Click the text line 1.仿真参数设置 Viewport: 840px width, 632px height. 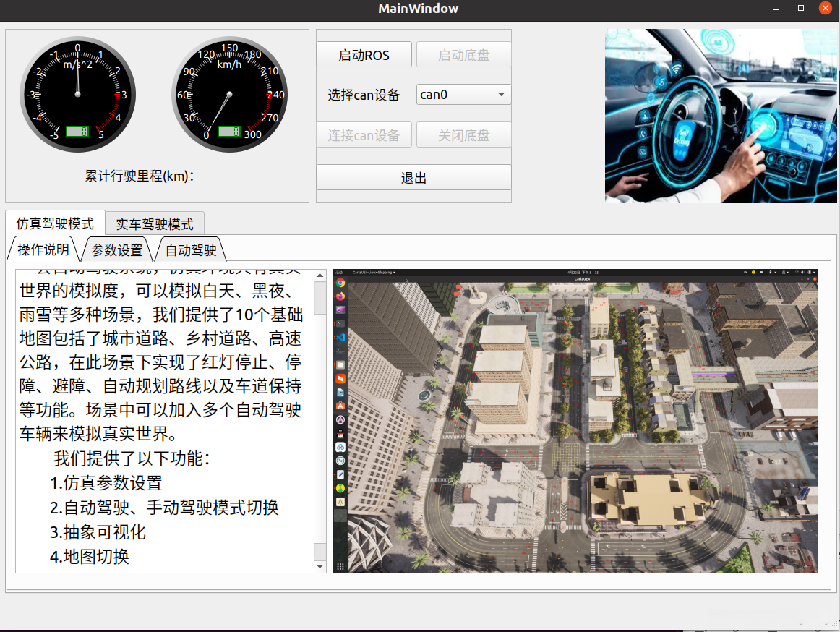[x=106, y=482]
